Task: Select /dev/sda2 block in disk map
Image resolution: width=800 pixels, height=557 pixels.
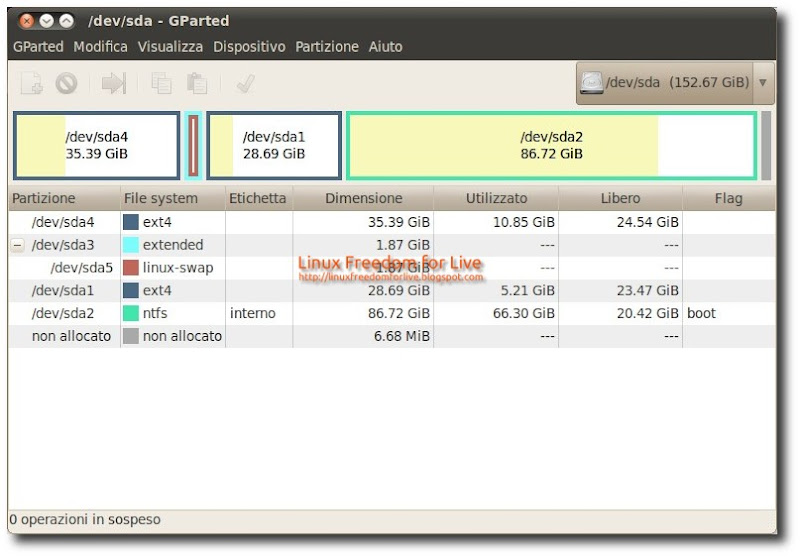Action: pyautogui.click(x=552, y=145)
